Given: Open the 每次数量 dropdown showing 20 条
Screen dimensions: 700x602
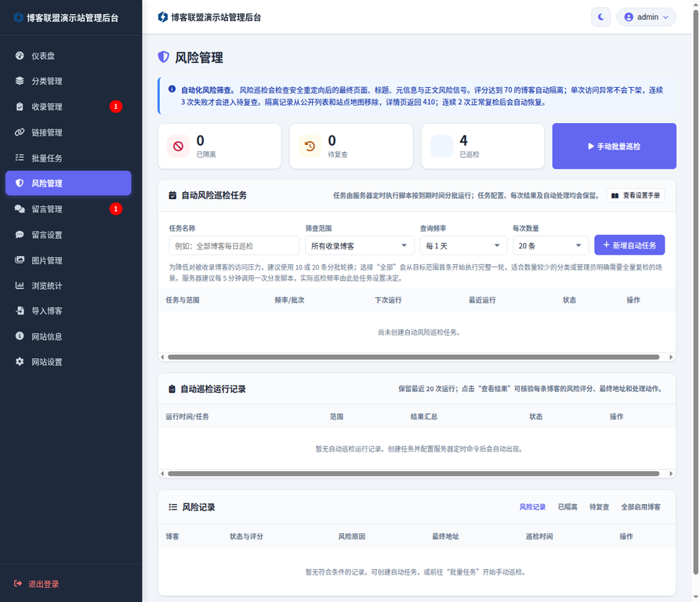Looking at the screenshot, I should (550, 245).
